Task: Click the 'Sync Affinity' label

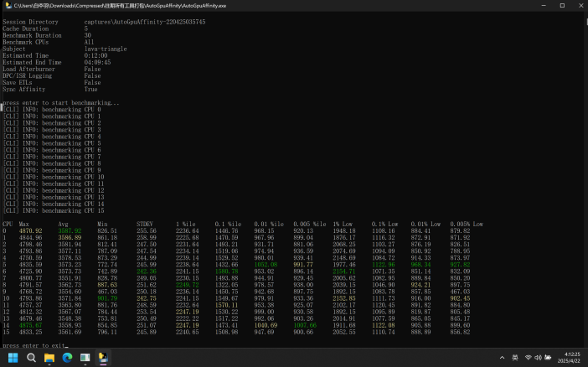Action: click(24, 90)
